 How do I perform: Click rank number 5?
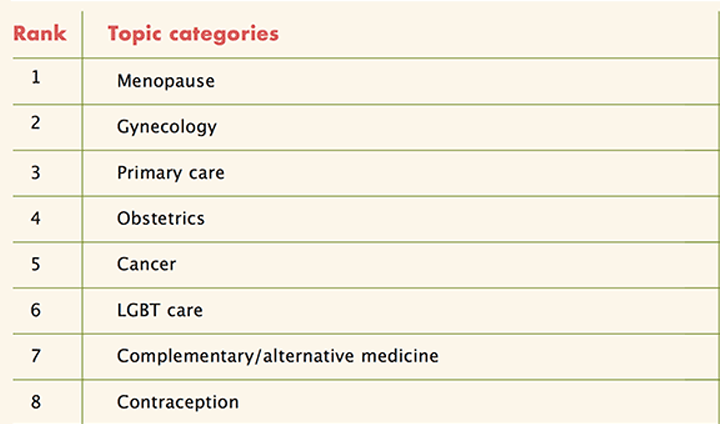click(36, 264)
